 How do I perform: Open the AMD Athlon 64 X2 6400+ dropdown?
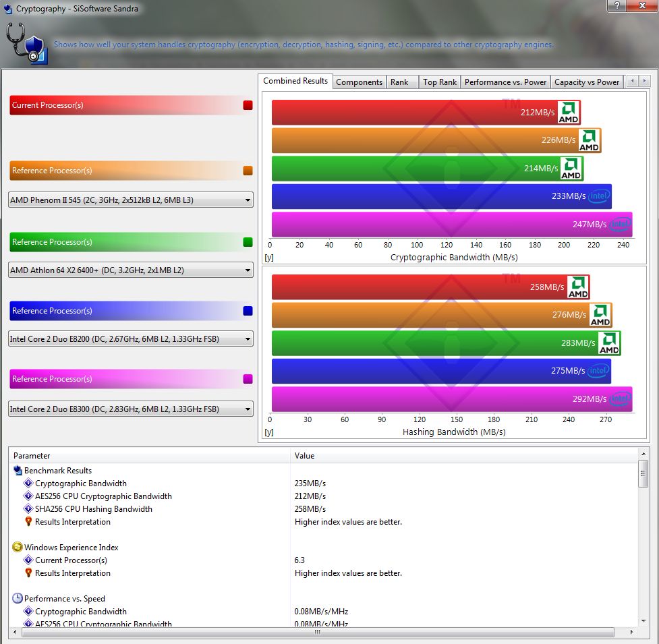(x=131, y=270)
